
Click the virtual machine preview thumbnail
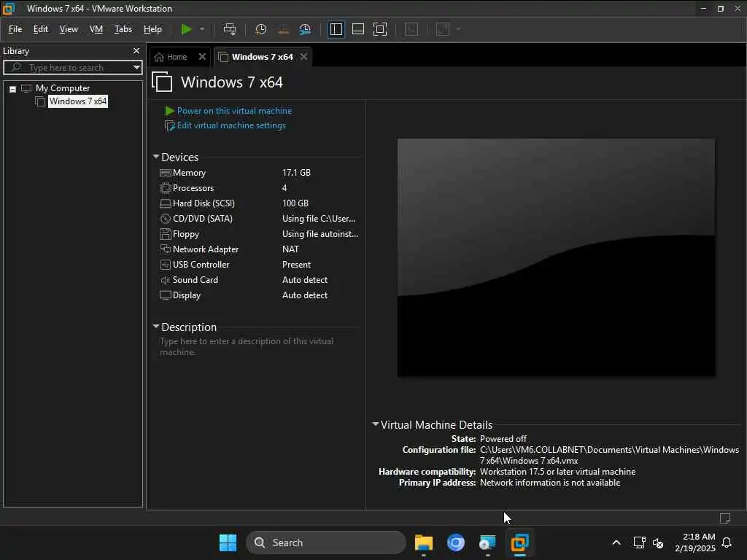coord(556,257)
